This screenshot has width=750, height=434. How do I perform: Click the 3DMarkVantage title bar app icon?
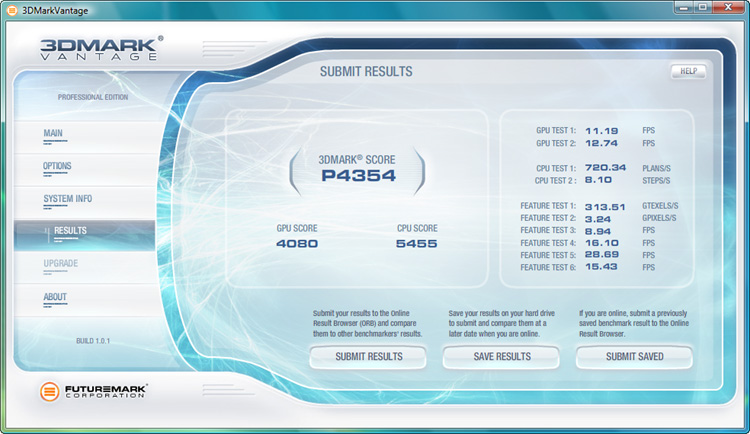12,10
